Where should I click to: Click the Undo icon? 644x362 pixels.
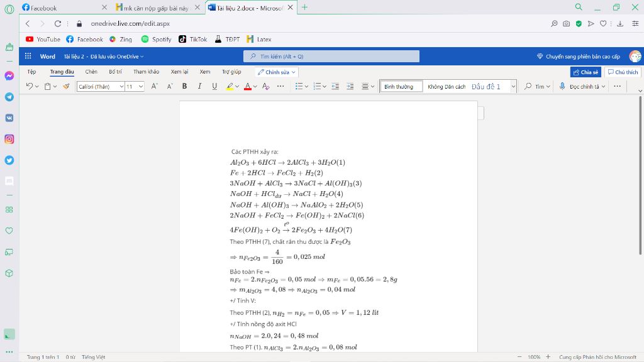pyautogui.click(x=29, y=86)
